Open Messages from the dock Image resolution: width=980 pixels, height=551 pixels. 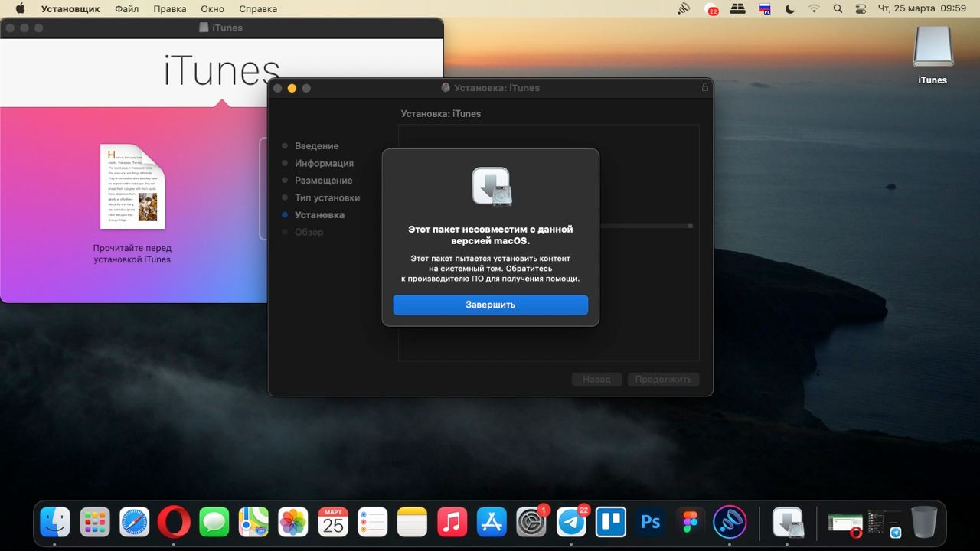[214, 523]
